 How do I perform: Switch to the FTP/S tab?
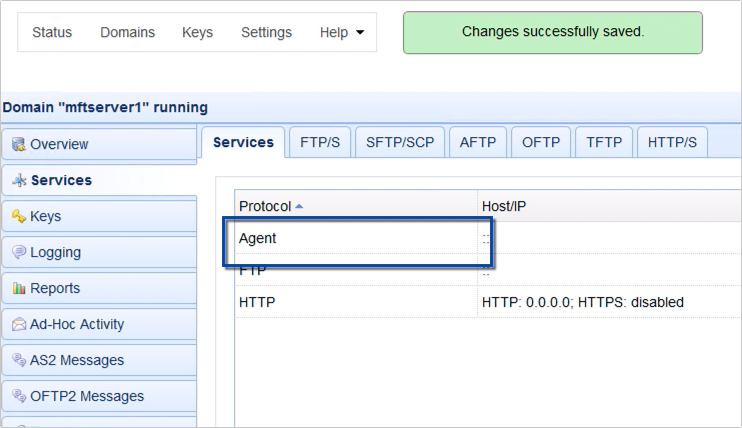coord(320,143)
